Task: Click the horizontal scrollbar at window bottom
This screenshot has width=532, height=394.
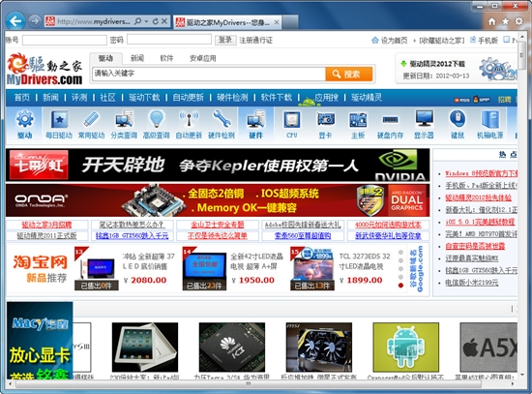Action: pyautogui.click(x=249, y=384)
